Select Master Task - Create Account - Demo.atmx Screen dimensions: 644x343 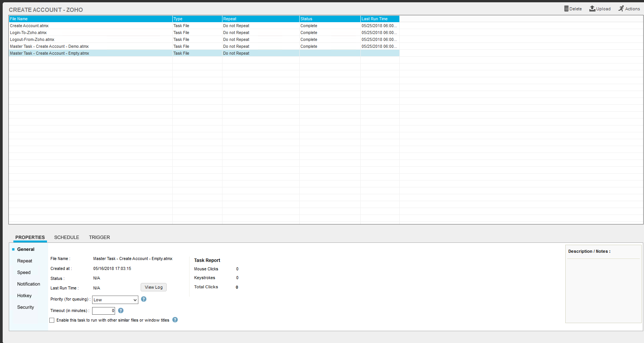pos(204,46)
